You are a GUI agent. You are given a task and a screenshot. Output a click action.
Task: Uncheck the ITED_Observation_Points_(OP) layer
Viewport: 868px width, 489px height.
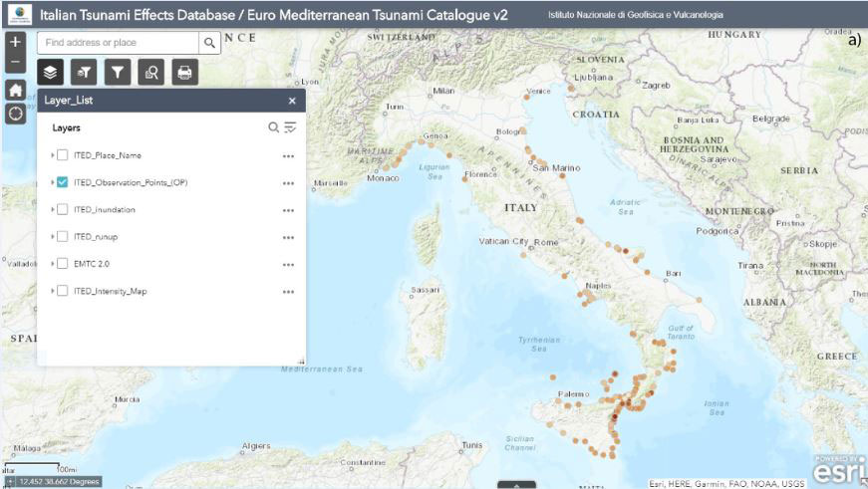click(x=63, y=182)
